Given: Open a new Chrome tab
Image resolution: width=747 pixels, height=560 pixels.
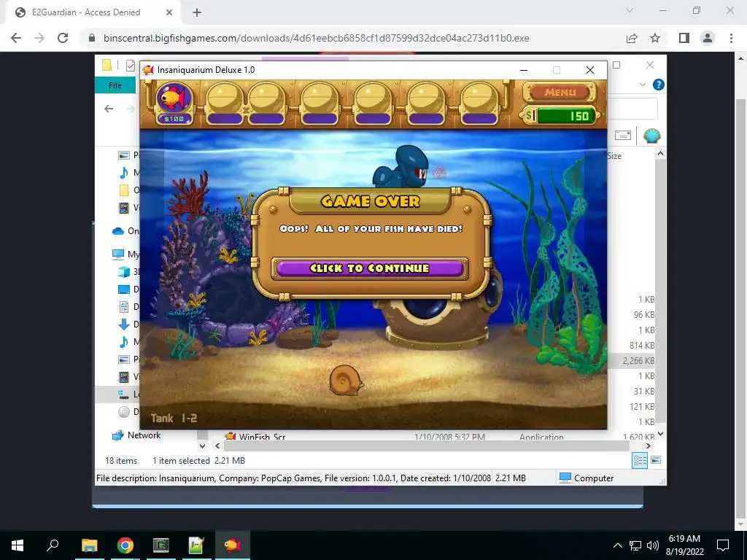Looking at the screenshot, I should point(197,13).
